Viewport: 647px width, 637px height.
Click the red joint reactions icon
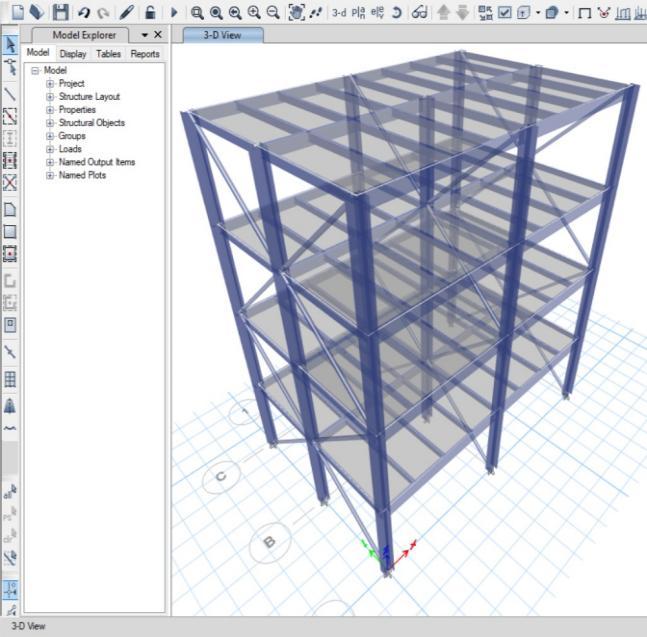604,13
